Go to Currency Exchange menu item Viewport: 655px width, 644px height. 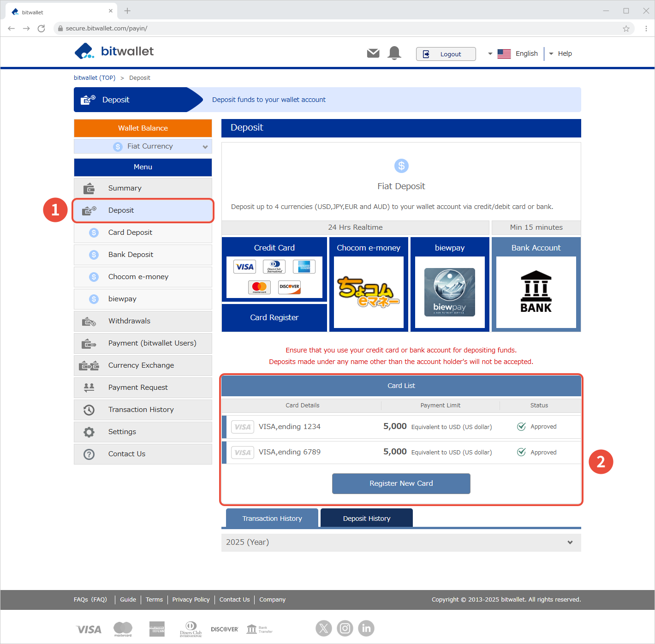[x=143, y=365]
